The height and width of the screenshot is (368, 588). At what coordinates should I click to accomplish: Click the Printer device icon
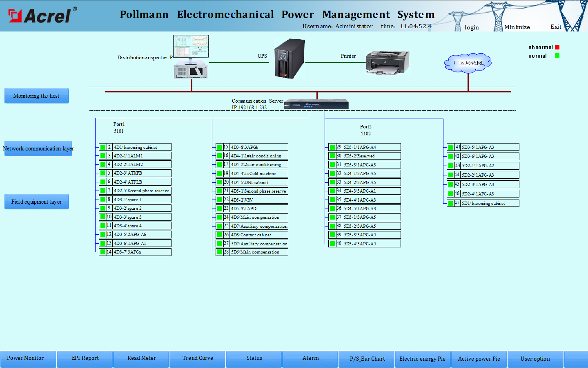[387, 63]
